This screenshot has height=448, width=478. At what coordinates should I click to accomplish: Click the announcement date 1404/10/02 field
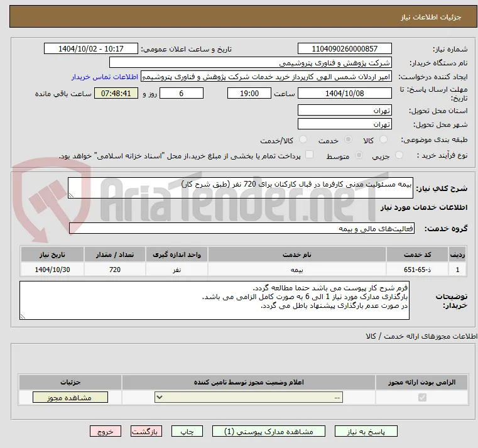click(91, 48)
